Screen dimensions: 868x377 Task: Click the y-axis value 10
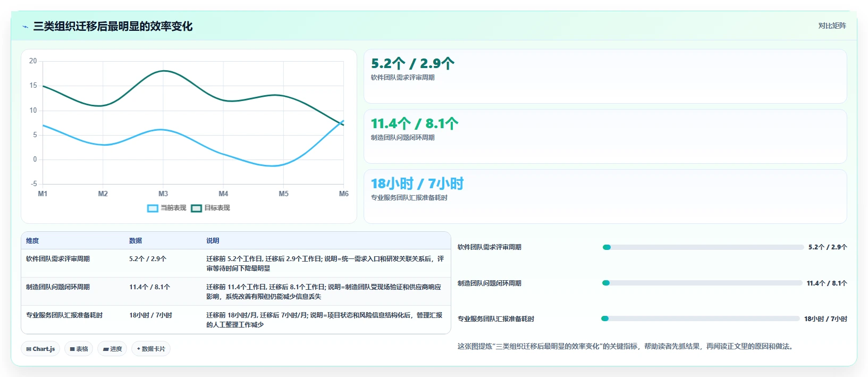tap(33, 111)
